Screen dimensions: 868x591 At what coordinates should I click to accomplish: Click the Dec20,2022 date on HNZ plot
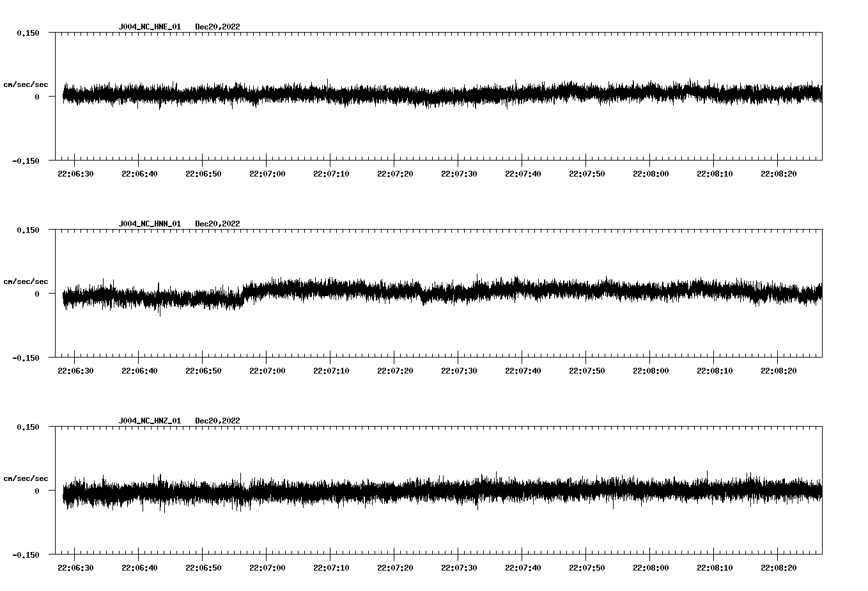218,421
